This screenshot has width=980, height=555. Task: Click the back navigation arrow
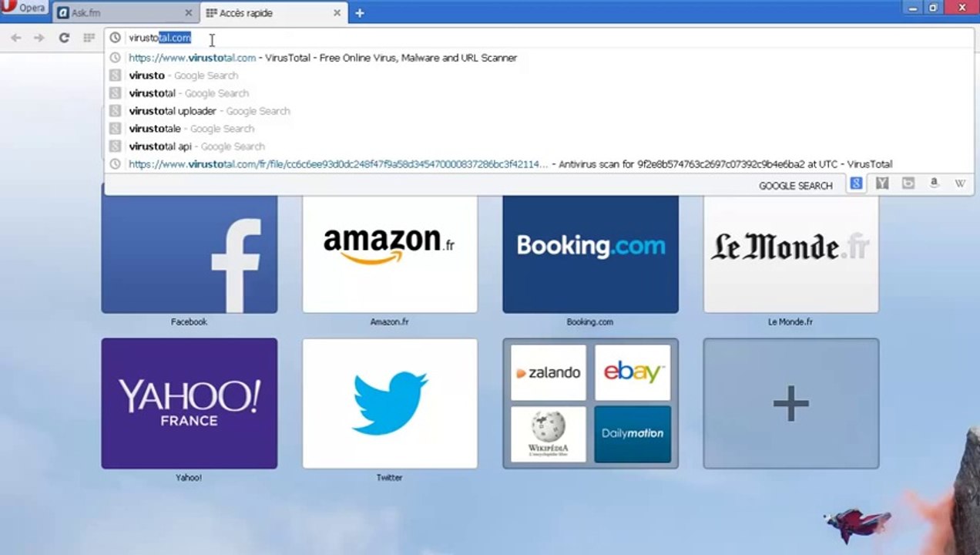(16, 38)
